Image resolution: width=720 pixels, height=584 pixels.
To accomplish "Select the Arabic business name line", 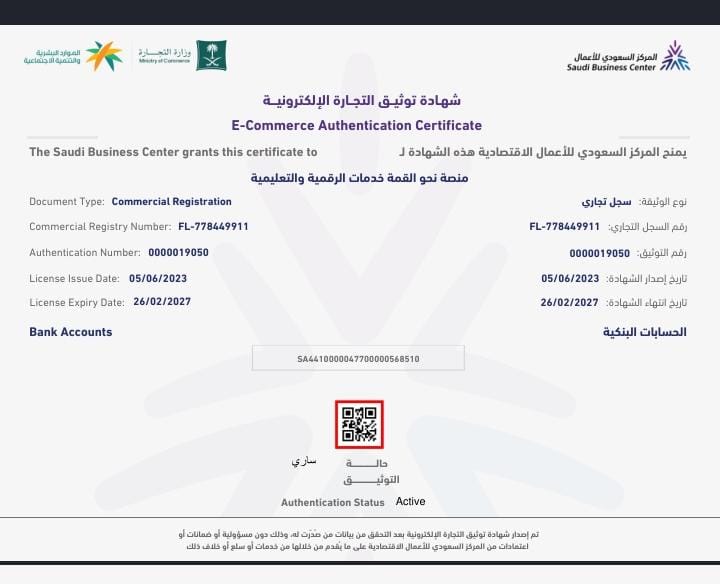I will point(357,177).
